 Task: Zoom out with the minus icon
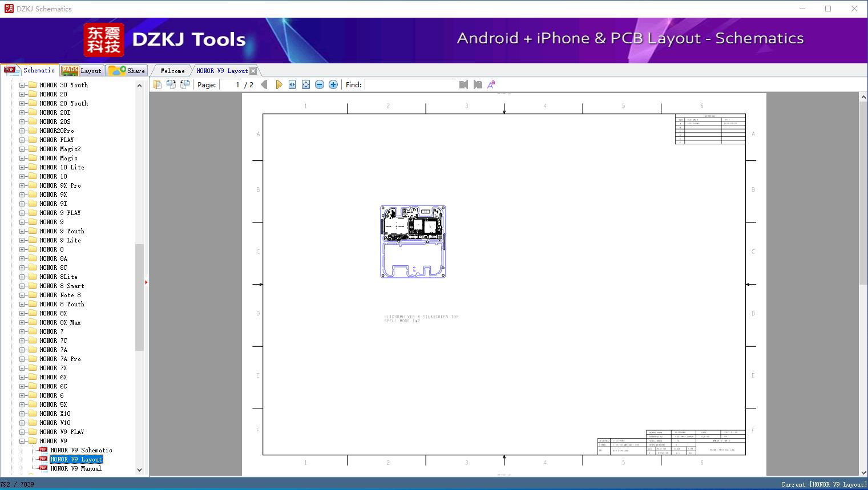(320, 84)
